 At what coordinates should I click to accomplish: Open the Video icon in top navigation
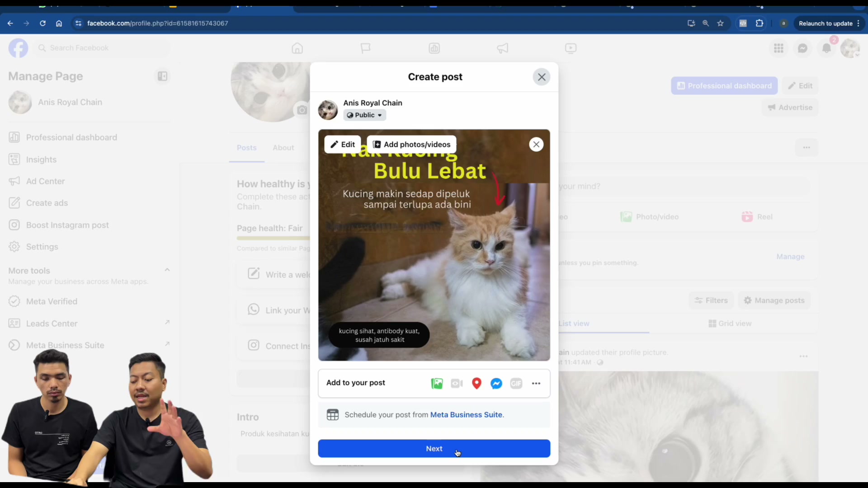(571, 48)
